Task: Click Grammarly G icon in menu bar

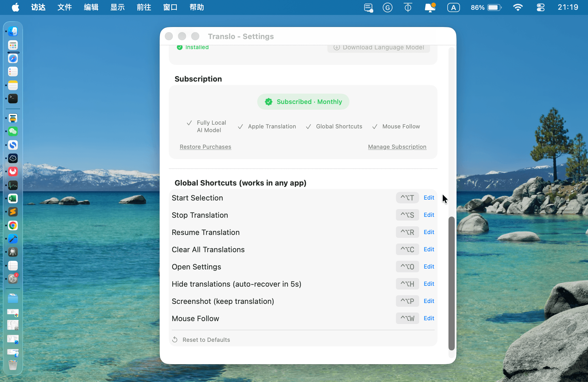Action: coord(388,7)
